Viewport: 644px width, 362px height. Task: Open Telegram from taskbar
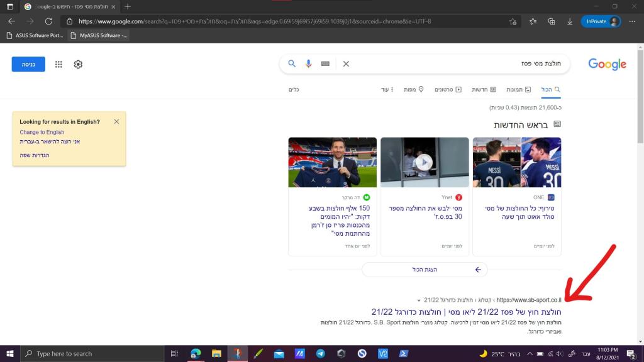tap(320, 353)
